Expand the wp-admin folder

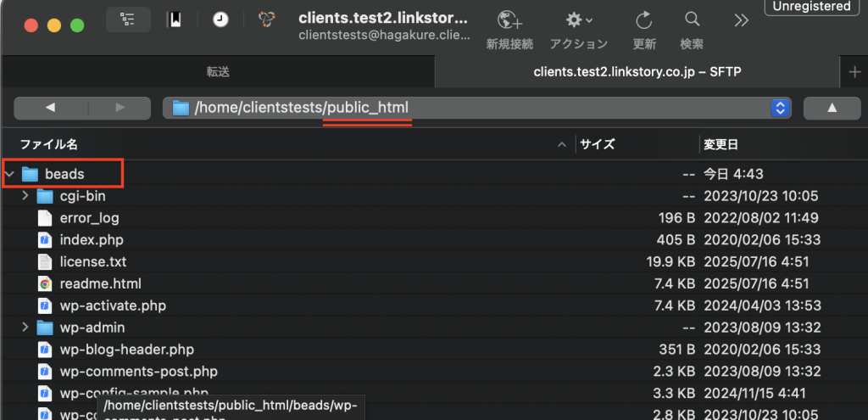pos(25,327)
